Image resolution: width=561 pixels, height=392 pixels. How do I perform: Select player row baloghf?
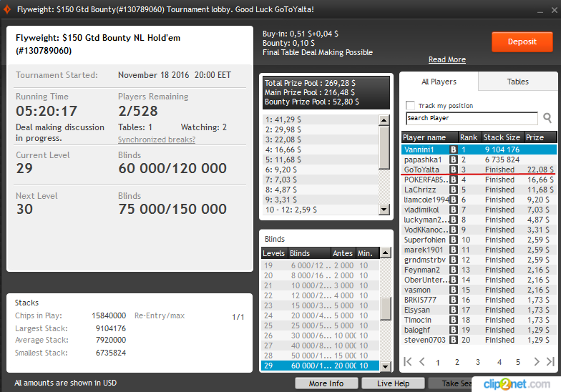point(479,330)
